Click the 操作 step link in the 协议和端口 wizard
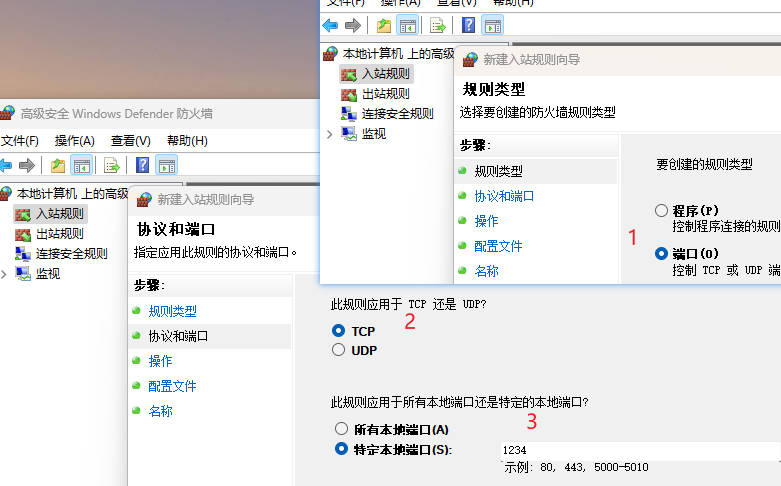Image resolution: width=781 pixels, height=486 pixels. click(160, 361)
